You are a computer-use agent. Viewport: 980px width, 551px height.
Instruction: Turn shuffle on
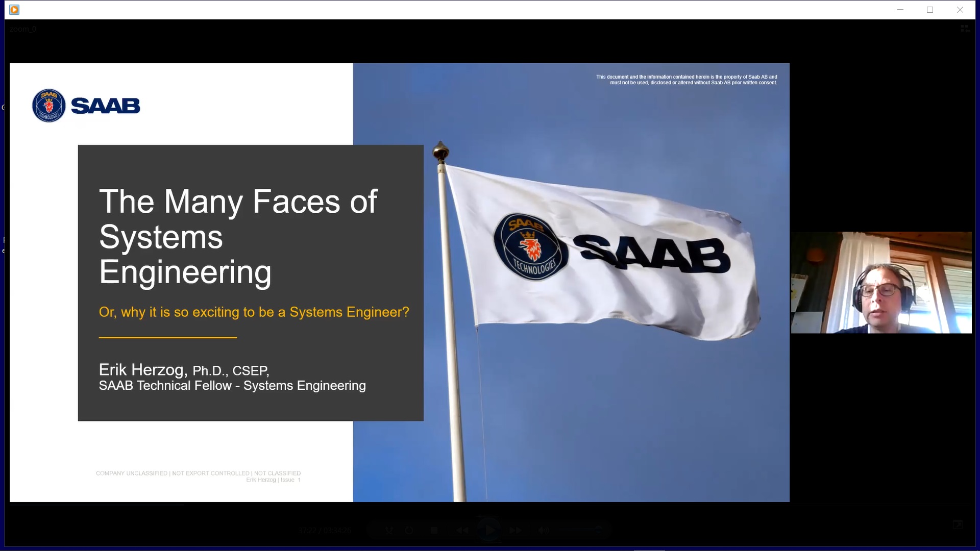pyautogui.click(x=389, y=530)
